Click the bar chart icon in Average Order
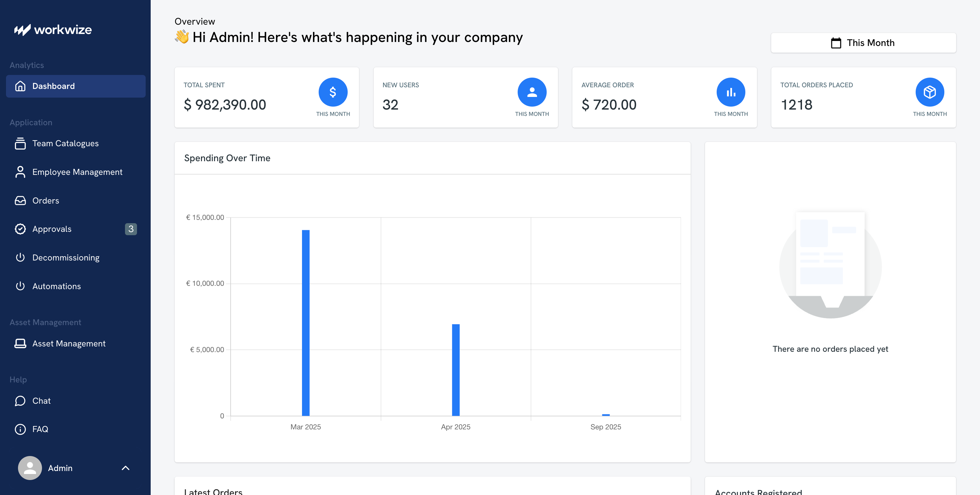The image size is (980, 495). (x=730, y=92)
